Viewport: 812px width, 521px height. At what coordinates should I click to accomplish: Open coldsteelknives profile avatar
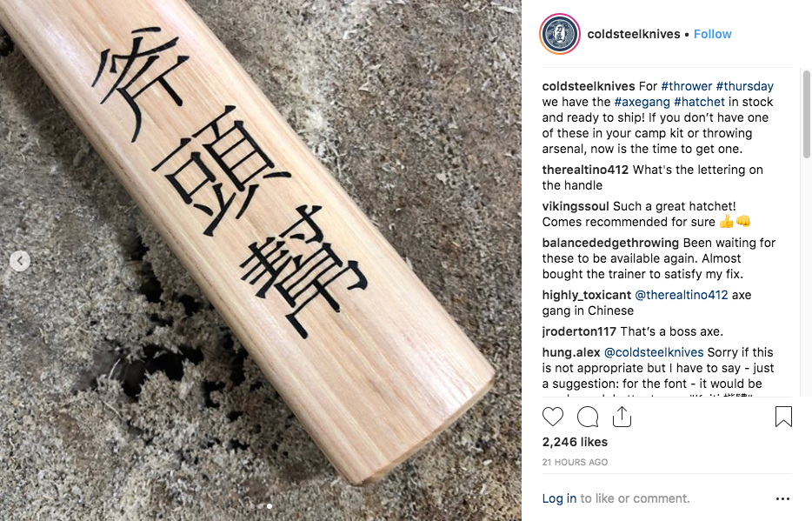tap(560, 34)
